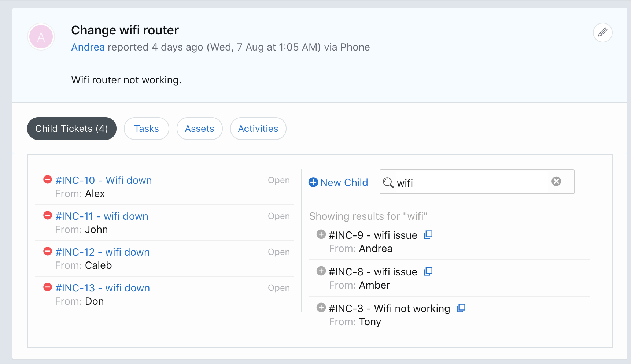631x364 pixels.
Task: Open the Activities tab
Action: [258, 129]
